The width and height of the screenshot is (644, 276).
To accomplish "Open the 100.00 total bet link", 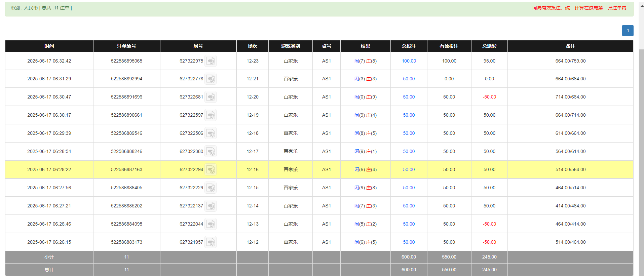I will pos(409,61).
